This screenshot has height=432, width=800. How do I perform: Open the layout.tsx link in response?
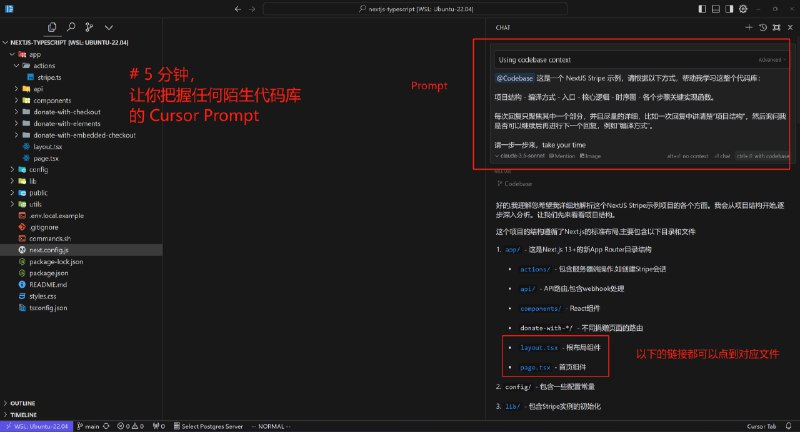pyautogui.click(x=539, y=348)
